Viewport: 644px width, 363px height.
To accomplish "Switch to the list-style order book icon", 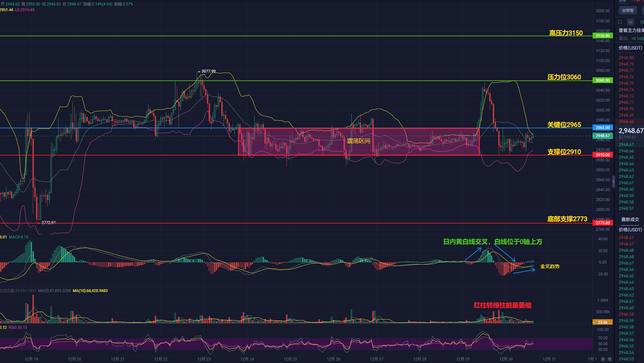I will click(642, 22).
